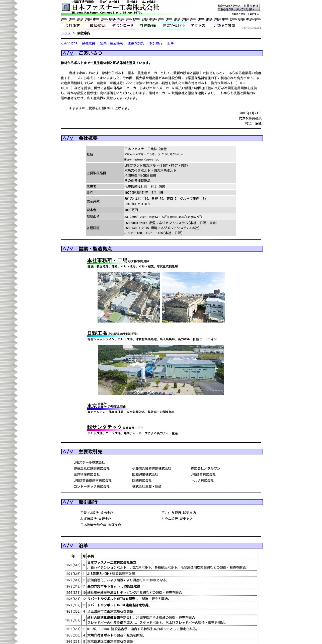Open the 日野工場 aerial photo
The width and height of the screenshot is (322, 644).
(x=161, y=370)
